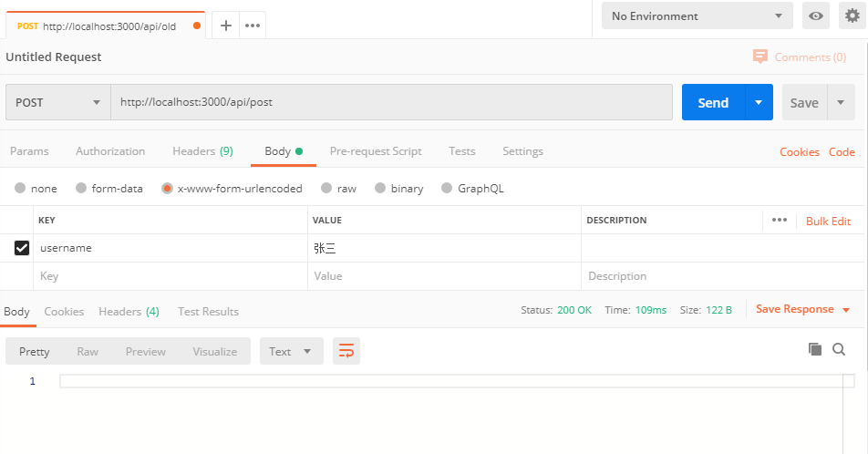Screen dimensions: 868x454
Task: Click the Save button
Action: (804, 102)
